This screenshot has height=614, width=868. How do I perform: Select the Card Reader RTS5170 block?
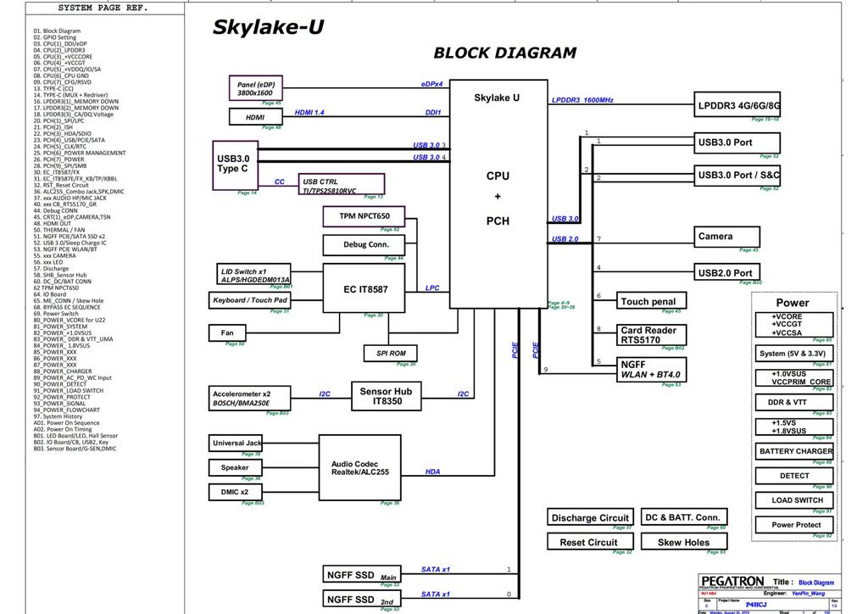pos(651,335)
